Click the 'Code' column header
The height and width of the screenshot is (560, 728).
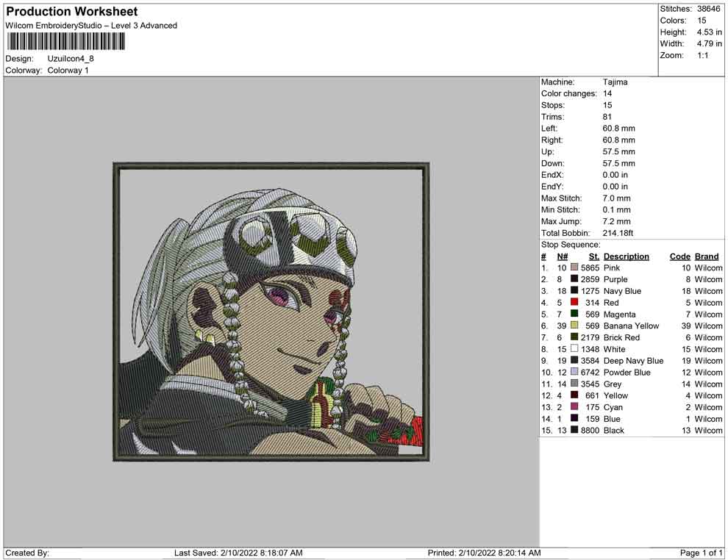[679, 256]
